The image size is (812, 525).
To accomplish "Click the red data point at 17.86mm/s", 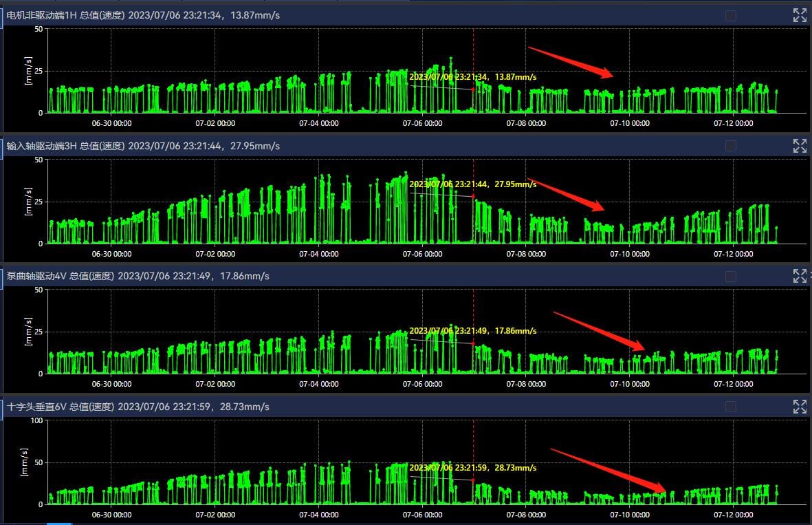I will [x=473, y=343].
